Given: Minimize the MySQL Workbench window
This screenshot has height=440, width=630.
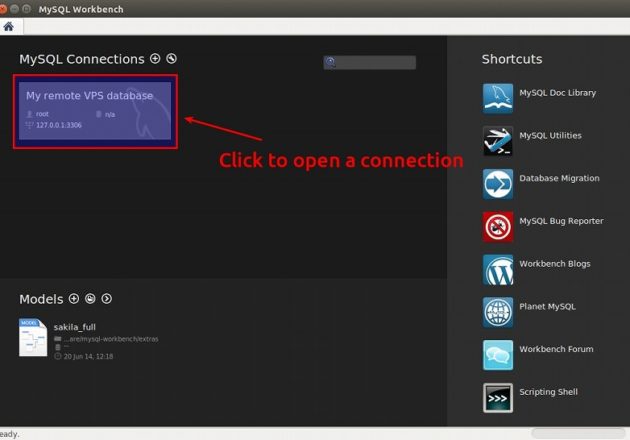Looking at the screenshot, I should (x=14, y=8).
